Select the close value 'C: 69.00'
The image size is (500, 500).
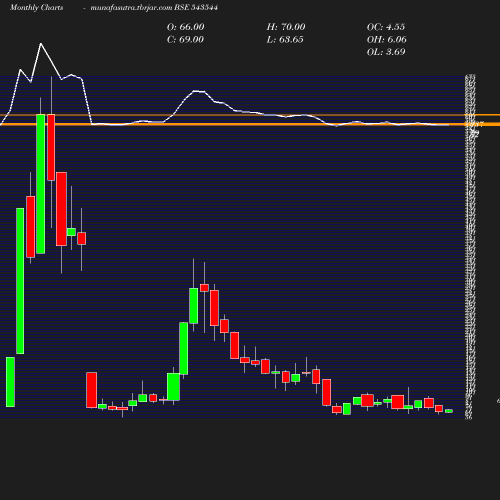click(x=185, y=39)
